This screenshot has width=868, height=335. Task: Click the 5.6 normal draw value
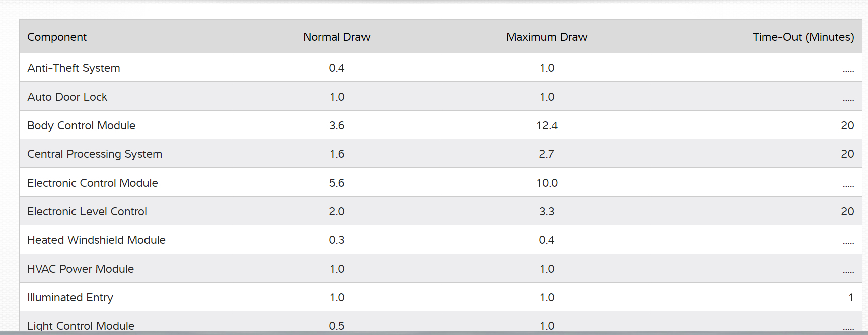pos(337,183)
